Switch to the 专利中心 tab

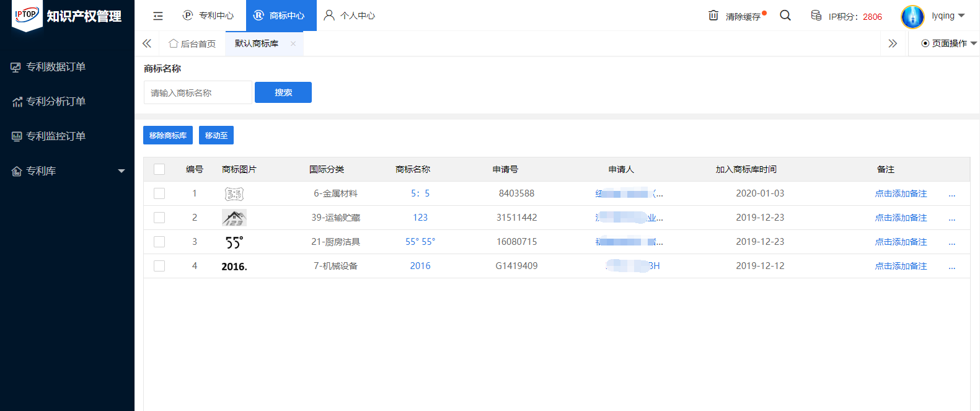[x=208, y=15]
